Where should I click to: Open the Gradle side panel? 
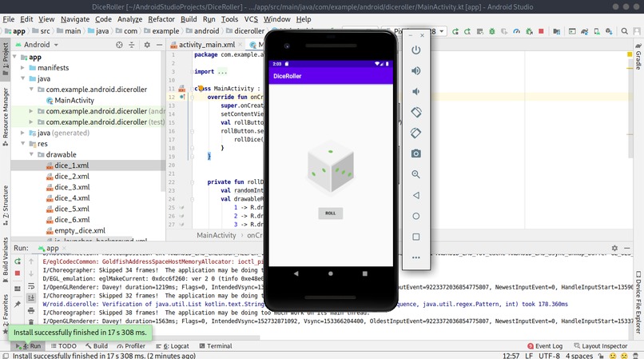[x=638, y=57]
